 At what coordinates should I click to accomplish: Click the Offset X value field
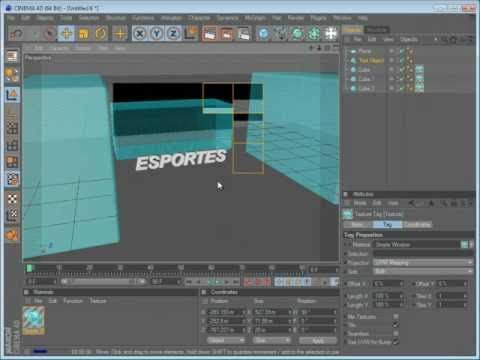[x=387, y=284]
